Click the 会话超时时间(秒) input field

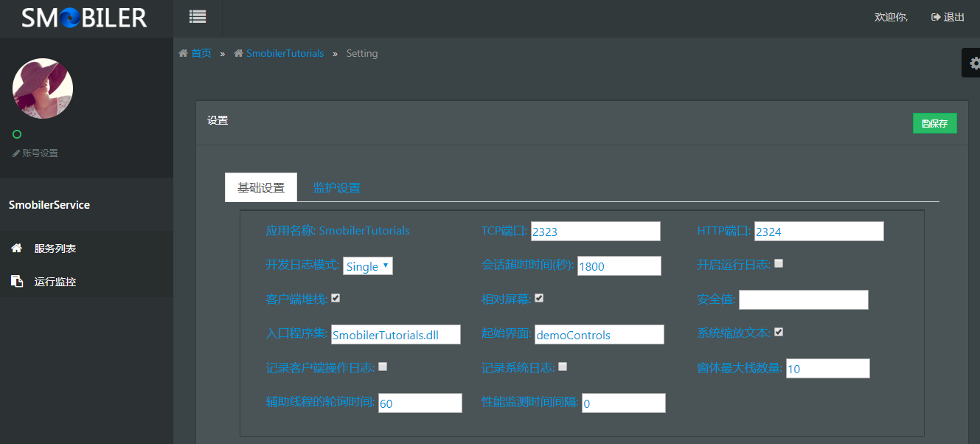tap(619, 266)
